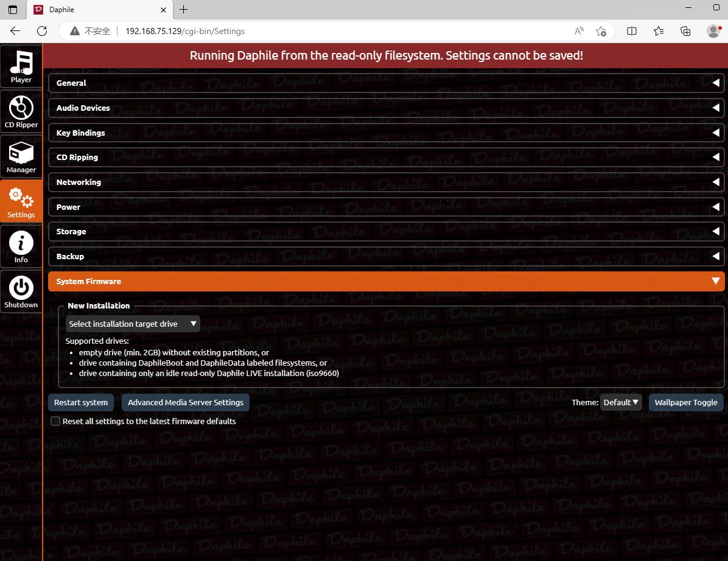
Task: Open browser profile avatar
Action: click(x=713, y=31)
